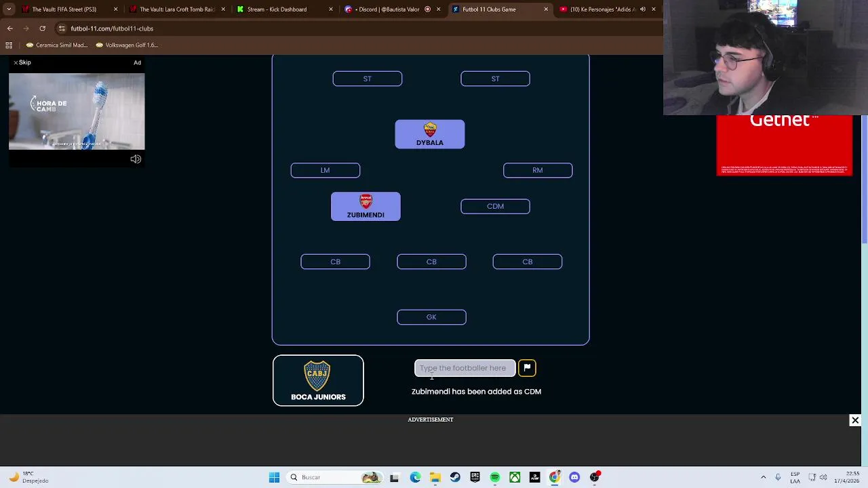Viewport: 868px width, 488px height.
Task: Open Ceramica Simil Mad bookmark
Action: coord(57,45)
